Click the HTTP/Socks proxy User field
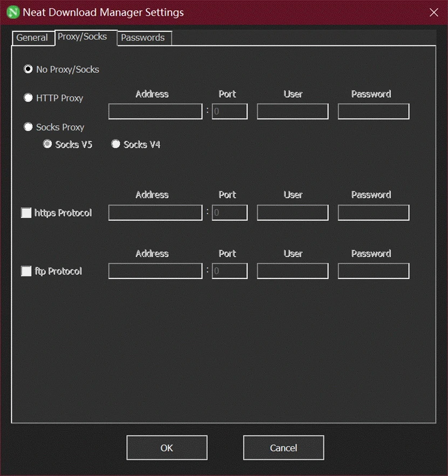The height and width of the screenshot is (476, 448). tap(293, 111)
